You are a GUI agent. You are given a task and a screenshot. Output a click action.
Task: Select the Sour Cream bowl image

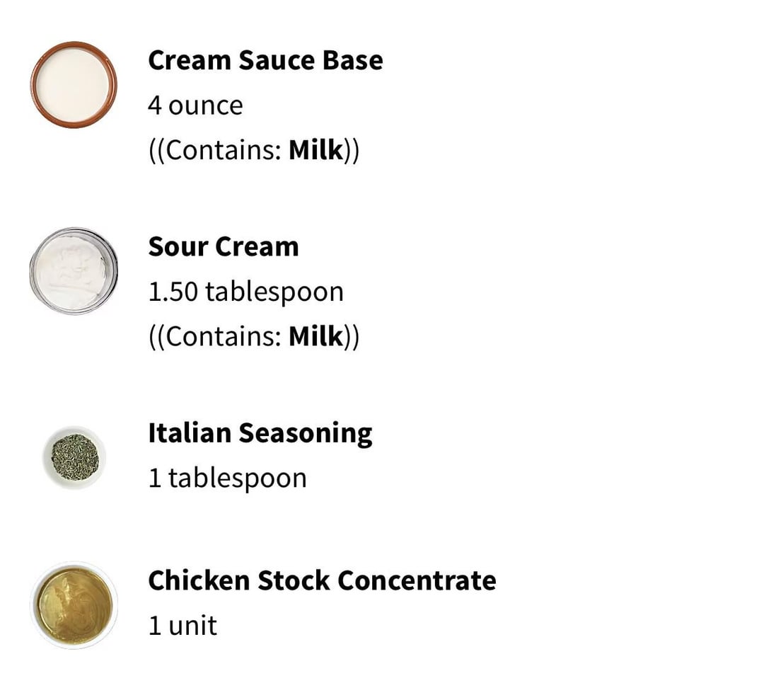[x=74, y=270]
